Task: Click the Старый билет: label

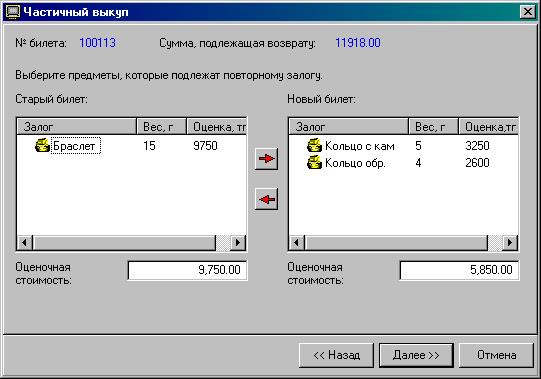Action: coord(51,99)
